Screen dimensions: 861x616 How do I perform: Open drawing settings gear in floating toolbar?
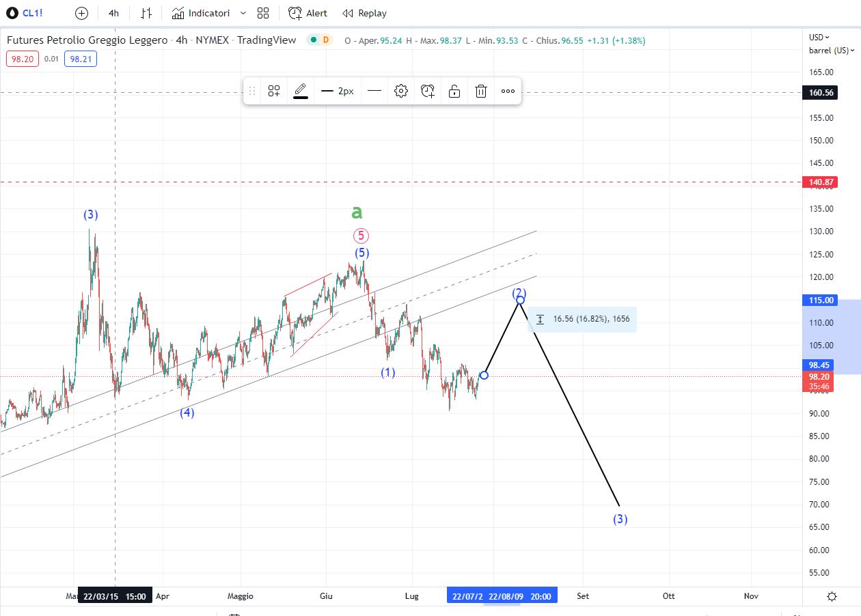click(x=401, y=91)
